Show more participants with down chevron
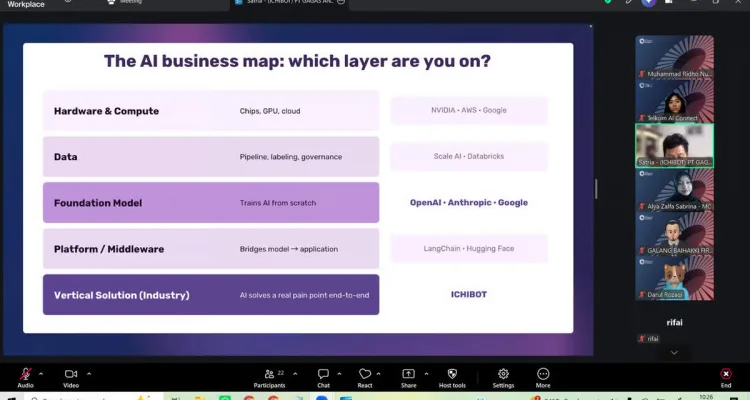The width and height of the screenshot is (750, 400). pos(674,353)
